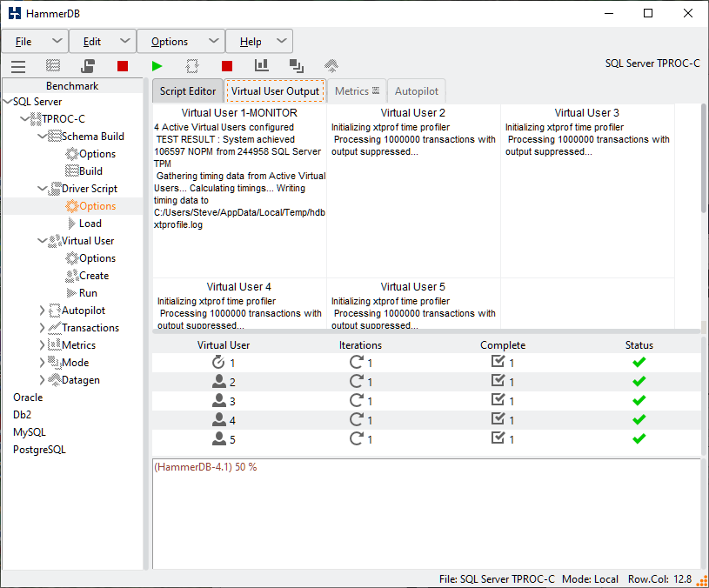The height and width of the screenshot is (588, 709).
Task: Click the Schema Build toolbar icon
Action: tap(53, 66)
